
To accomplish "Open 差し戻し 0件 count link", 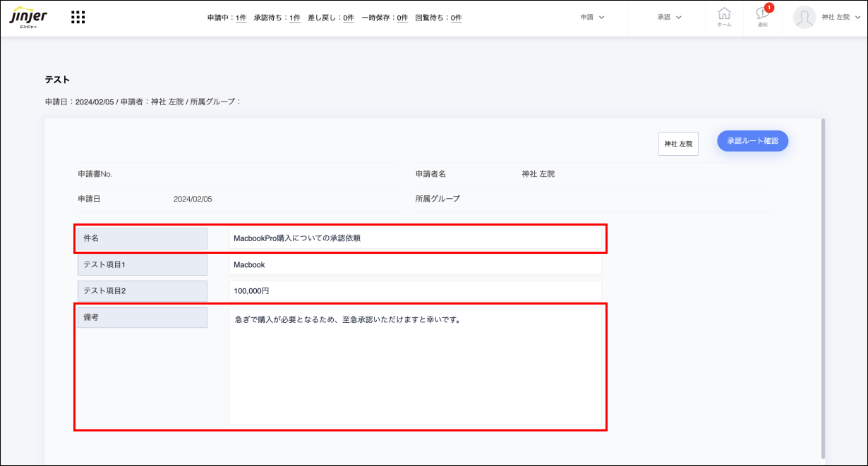I will tap(349, 18).
